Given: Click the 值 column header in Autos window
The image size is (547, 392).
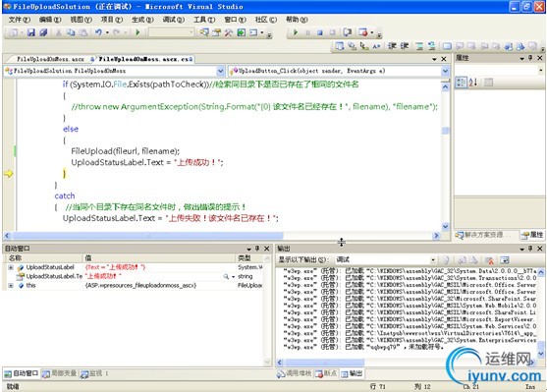Looking at the screenshot, I should [159, 258].
